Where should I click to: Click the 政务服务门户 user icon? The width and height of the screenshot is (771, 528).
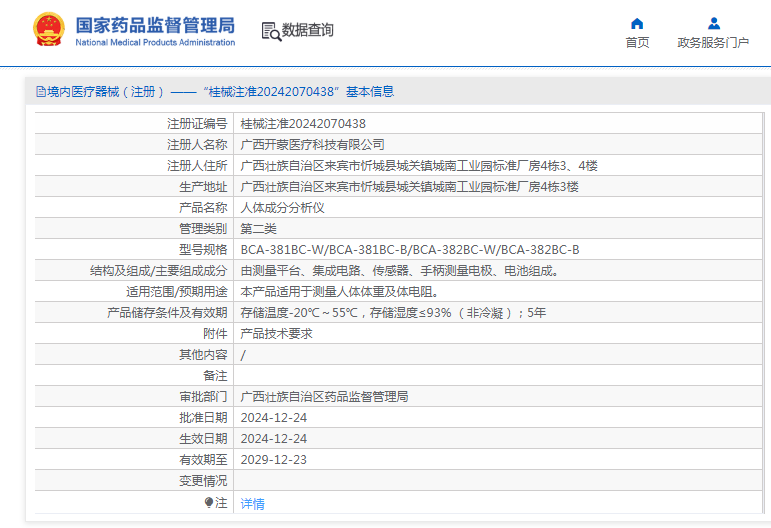pos(713,24)
